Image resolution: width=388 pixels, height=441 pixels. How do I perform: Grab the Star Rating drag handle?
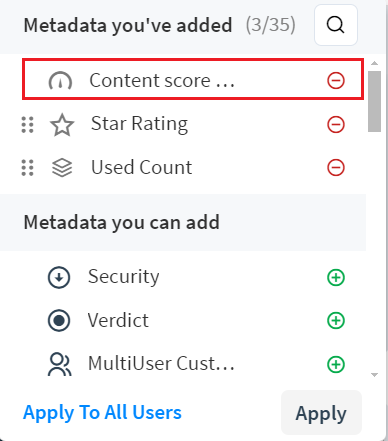click(x=27, y=125)
